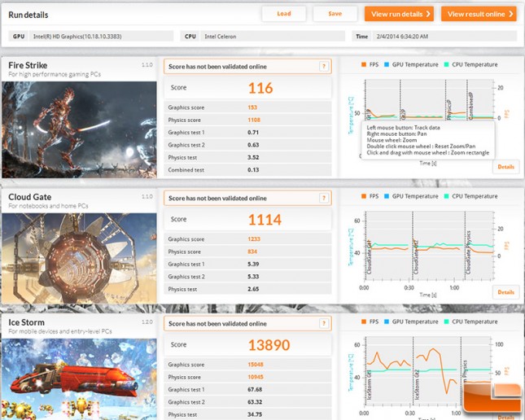This screenshot has height=420, width=525.
Task: Click Fire Strike Physics score 1108
Action: (x=254, y=120)
